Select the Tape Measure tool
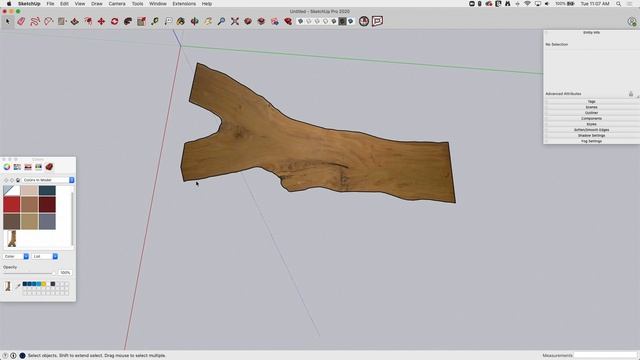This screenshot has width=640, height=360. click(x=155, y=21)
